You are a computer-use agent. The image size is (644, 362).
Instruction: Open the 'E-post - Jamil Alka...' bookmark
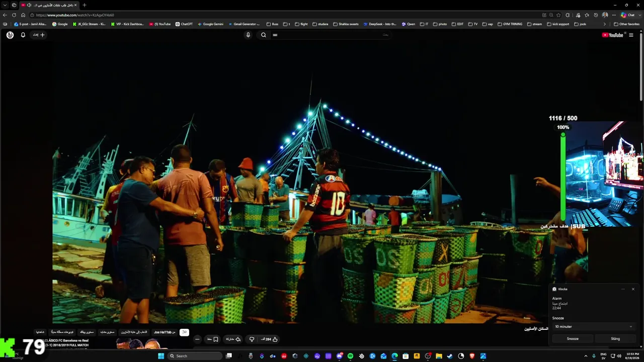[30, 24]
